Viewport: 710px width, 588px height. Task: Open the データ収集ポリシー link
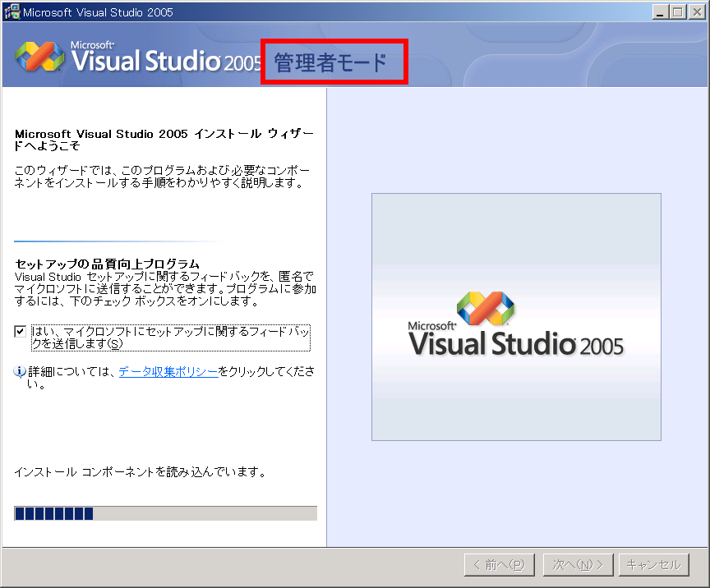168,370
